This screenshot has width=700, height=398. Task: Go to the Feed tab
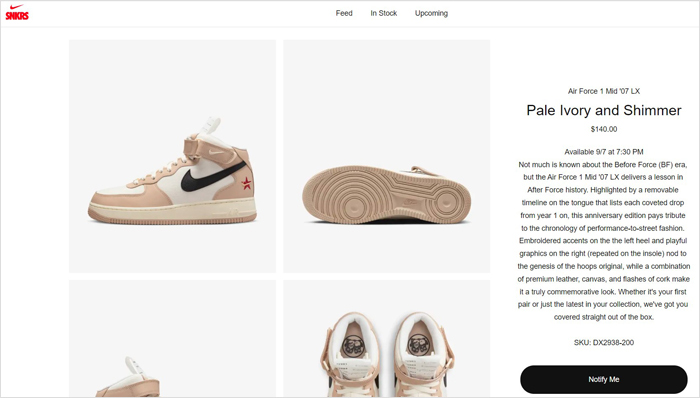point(344,13)
